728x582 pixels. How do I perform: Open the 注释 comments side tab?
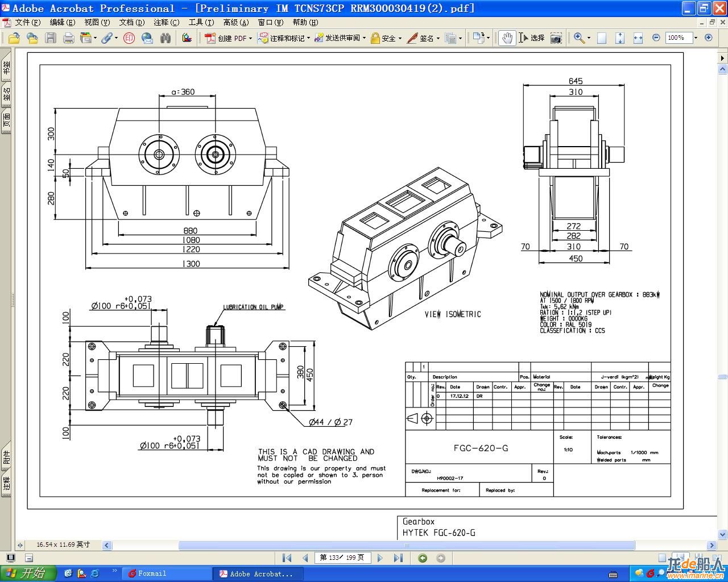tap(6, 484)
